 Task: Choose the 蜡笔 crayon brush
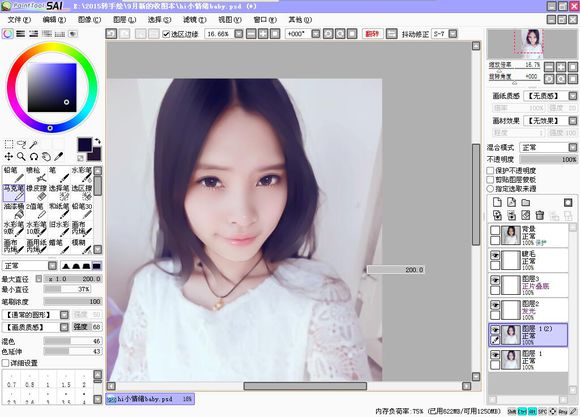(x=59, y=246)
